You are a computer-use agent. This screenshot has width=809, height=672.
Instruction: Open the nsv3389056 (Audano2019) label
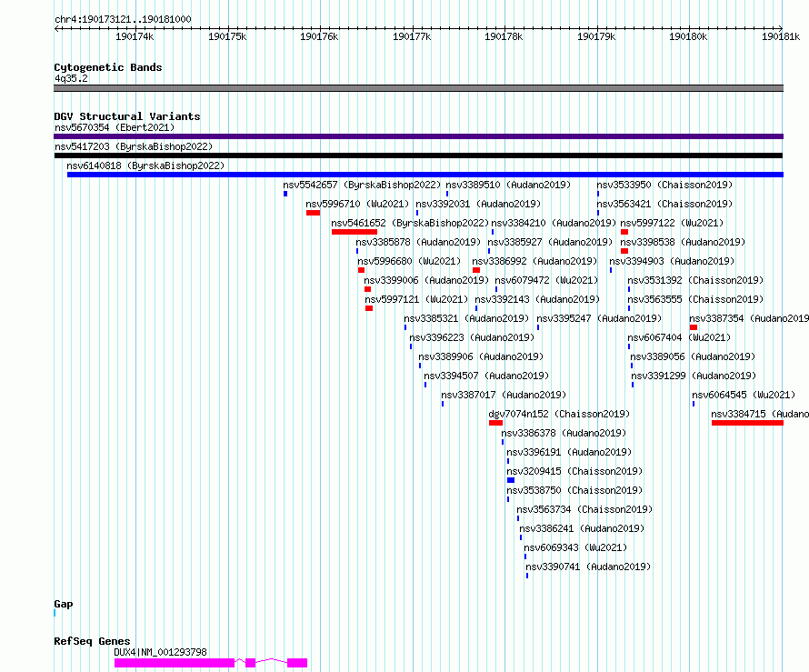coord(693,356)
